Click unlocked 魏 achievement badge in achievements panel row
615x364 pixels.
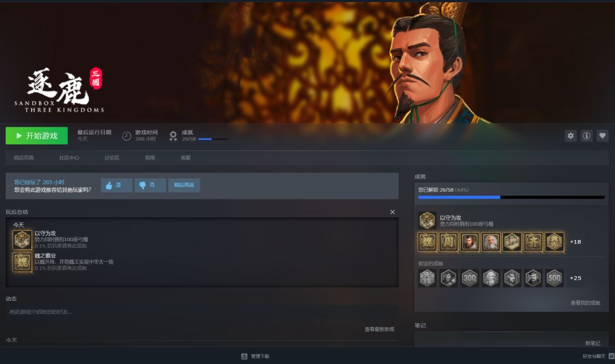[428, 242]
